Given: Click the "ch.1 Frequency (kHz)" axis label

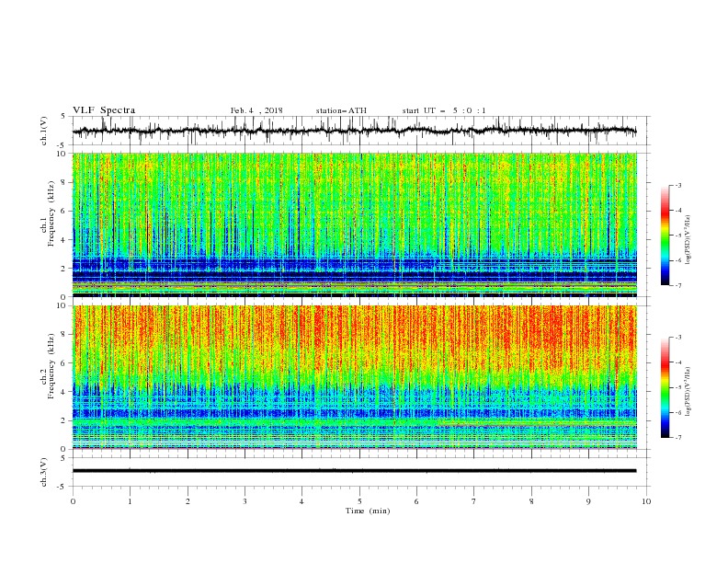Looking at the screenshot, I should pos(48,212).
